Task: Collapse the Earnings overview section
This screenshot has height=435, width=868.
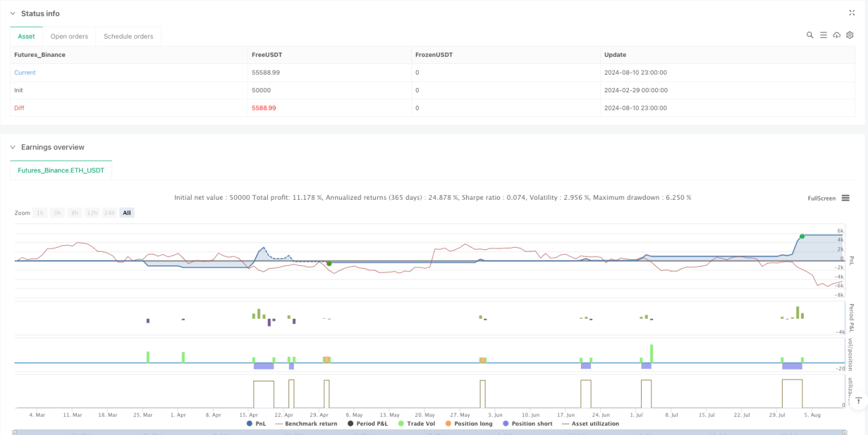Action: (13, 147)
